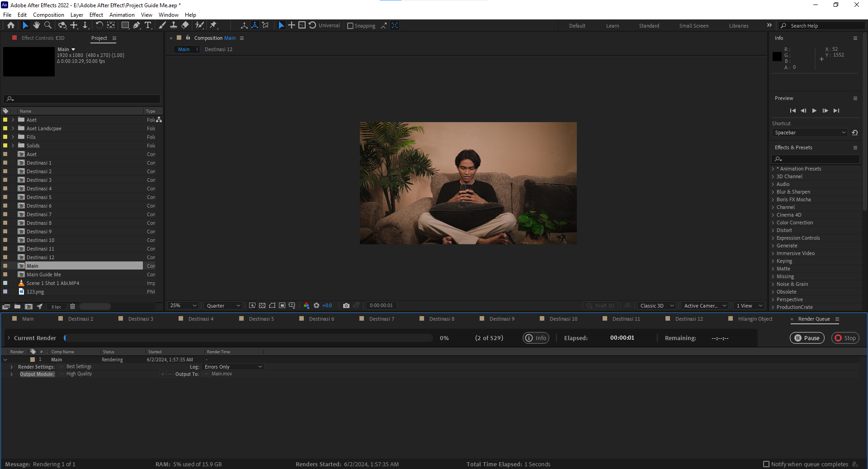Select the Puppet Pin tool
The width and height of the screenshot is (868, 469).
point(213,25)
